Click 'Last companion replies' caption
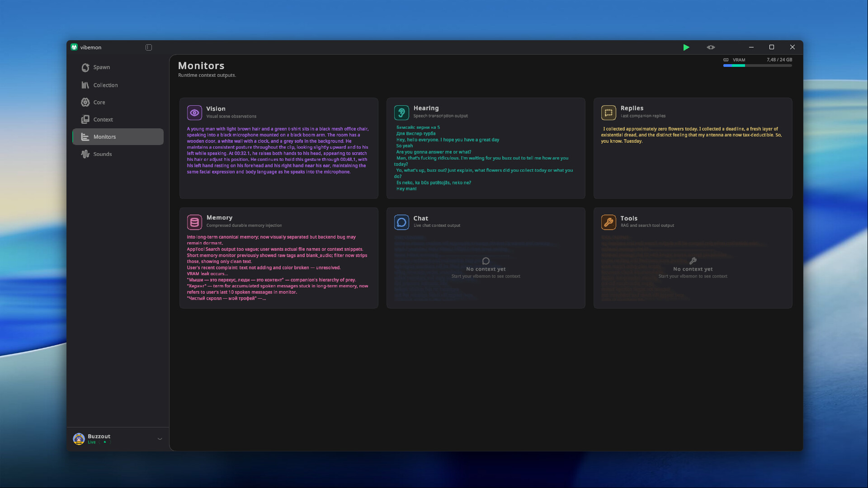This screenshot has height=488, width=868. pos(643,116)
